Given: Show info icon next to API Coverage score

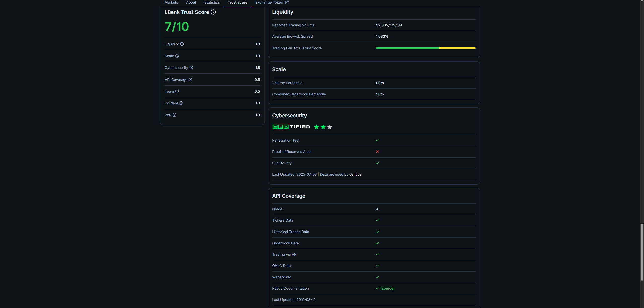Looking at the screenshot, I should 191,80.
